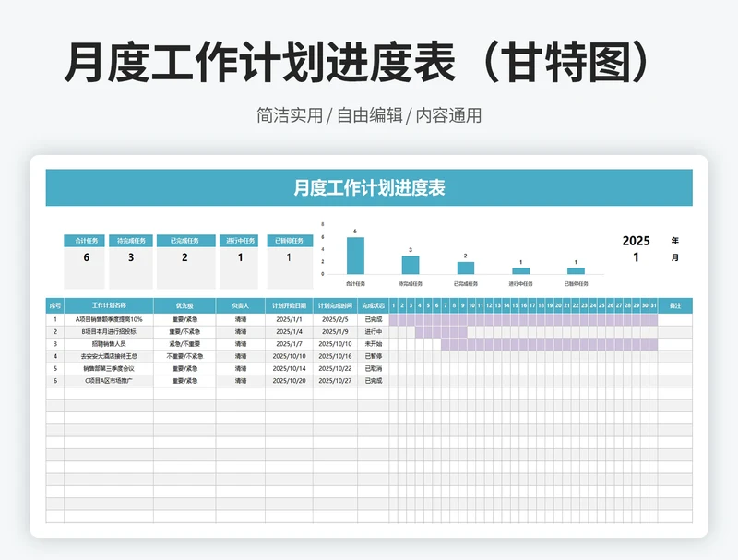Select the value 2 under 已完成任务 card
The width and height of the screenshot is (738, 560).
184,257
